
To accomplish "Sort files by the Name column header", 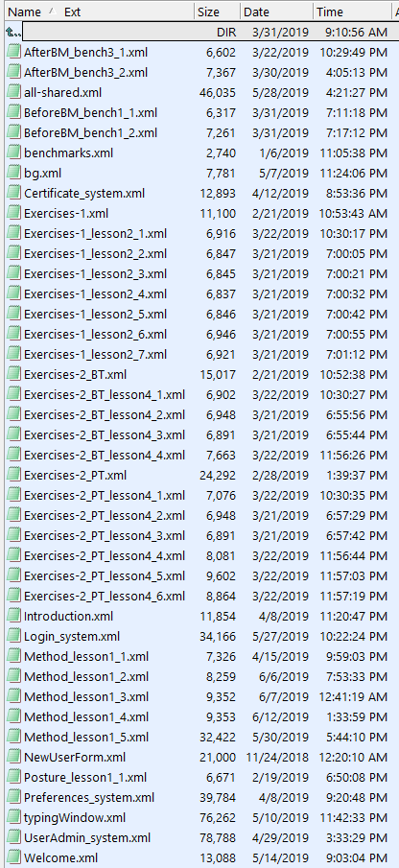I will tap(24, 12).
